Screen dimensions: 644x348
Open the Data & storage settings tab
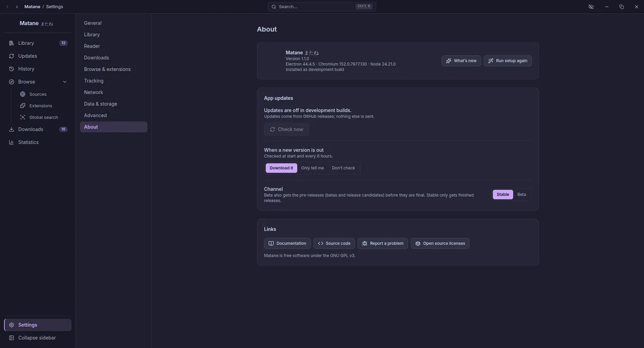pyautogui.click(x=114, y=104)
